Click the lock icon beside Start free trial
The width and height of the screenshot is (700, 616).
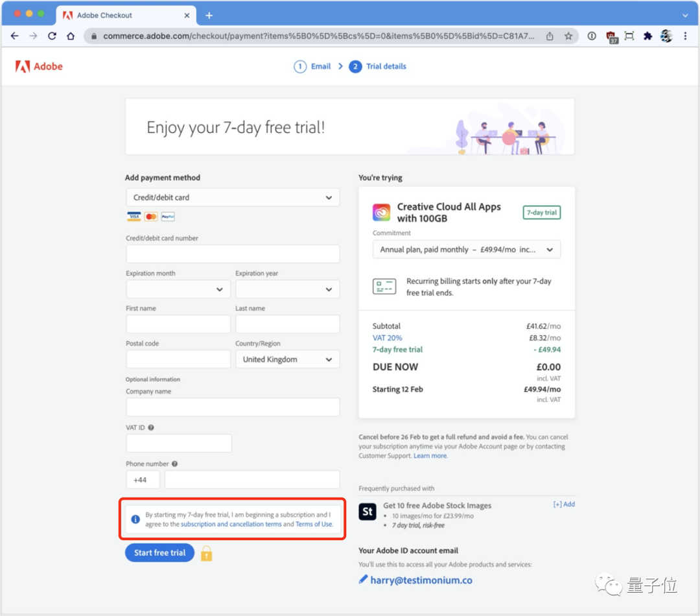[x=206, y=552]
